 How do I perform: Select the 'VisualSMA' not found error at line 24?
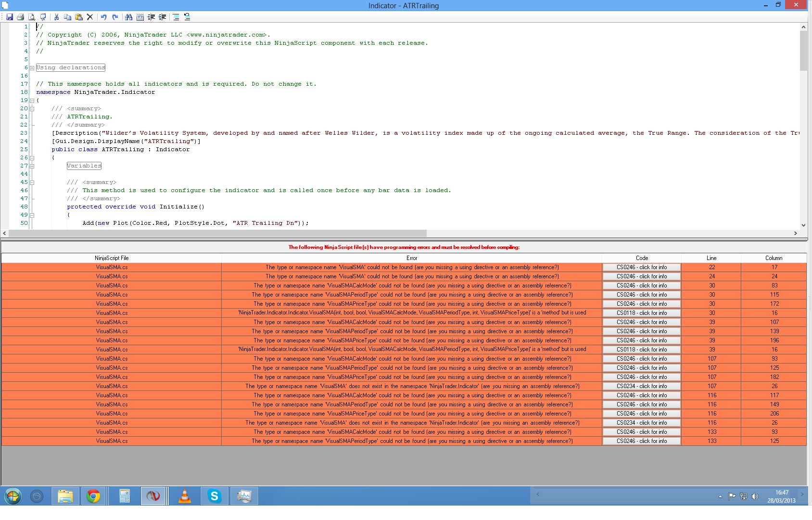point(412,276)
